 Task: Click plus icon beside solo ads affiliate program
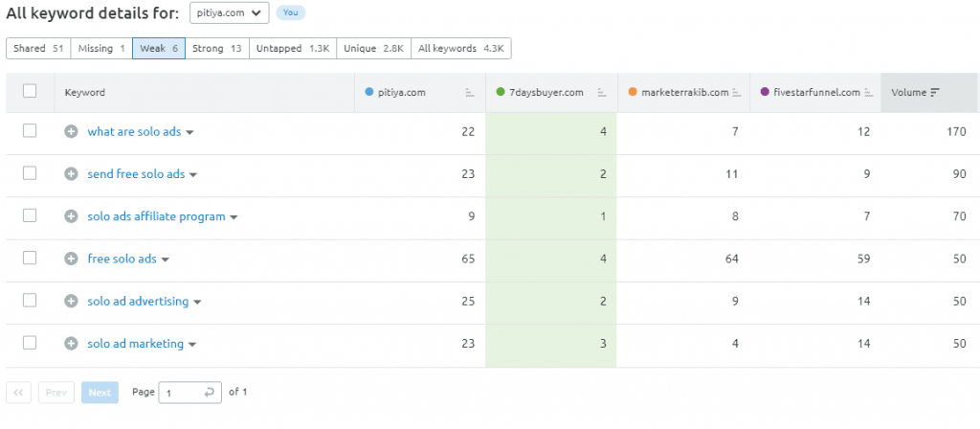coord(71,217)
